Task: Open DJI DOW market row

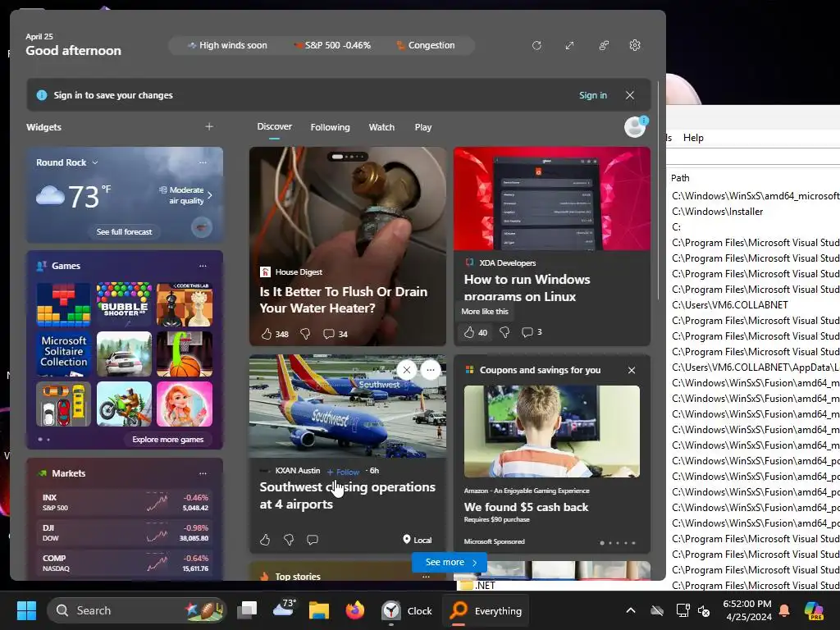Action: click(125, 532)
